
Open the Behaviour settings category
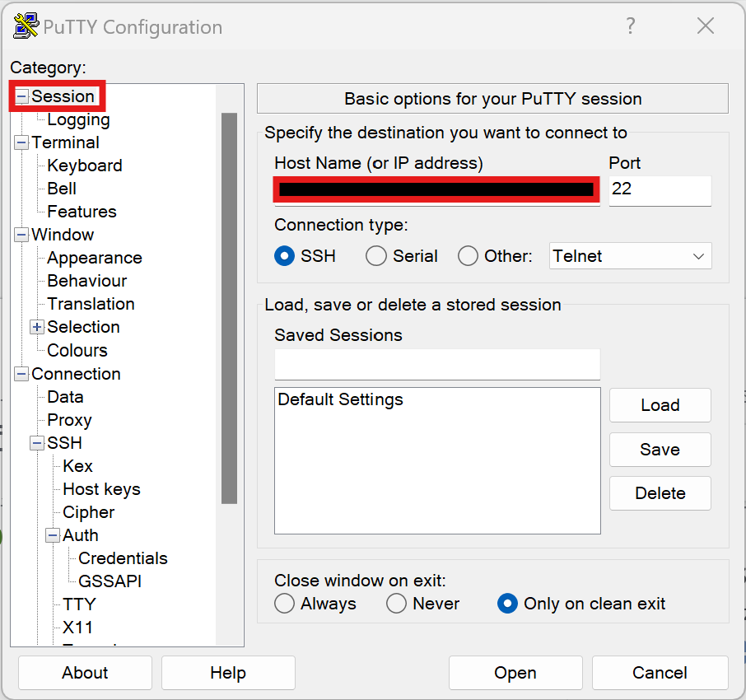[87, 281]
